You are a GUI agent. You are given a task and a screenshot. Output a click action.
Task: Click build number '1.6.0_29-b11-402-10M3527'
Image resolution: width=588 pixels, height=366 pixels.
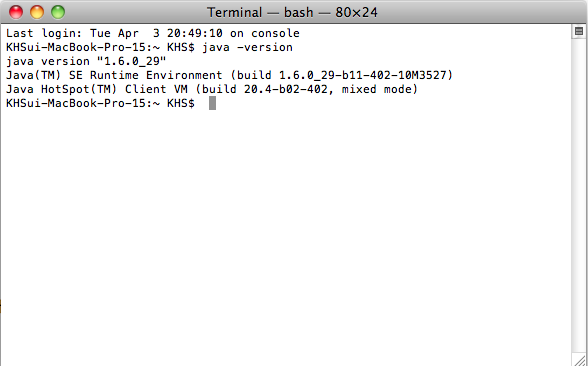tap(363, 75)
